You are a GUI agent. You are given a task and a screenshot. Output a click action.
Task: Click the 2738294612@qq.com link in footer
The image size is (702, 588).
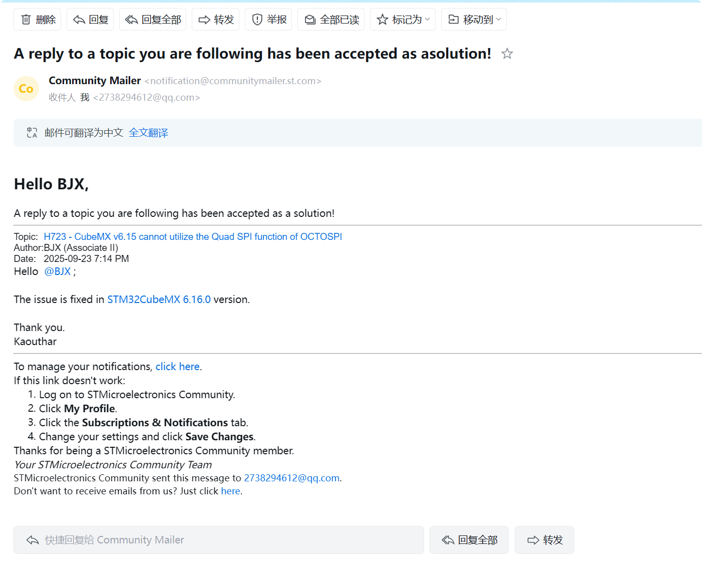tap(291, 478)
